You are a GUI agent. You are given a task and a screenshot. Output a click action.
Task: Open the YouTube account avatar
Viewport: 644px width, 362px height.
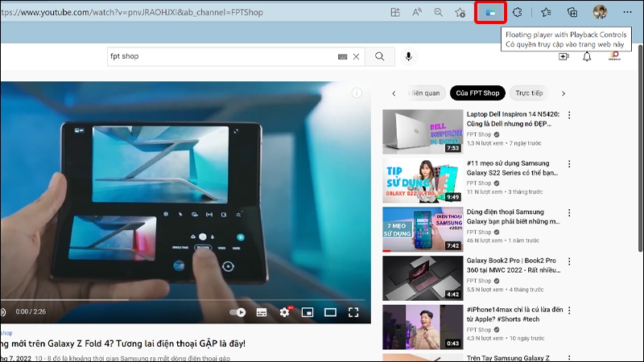[x=614, y=56]
